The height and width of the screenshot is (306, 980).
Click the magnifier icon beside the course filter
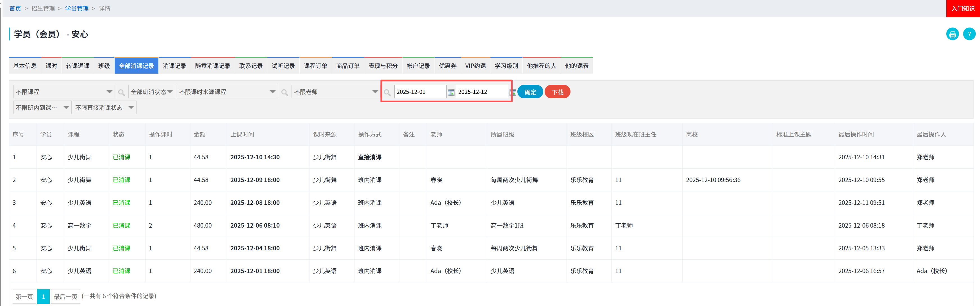click(x=121, y=92)
